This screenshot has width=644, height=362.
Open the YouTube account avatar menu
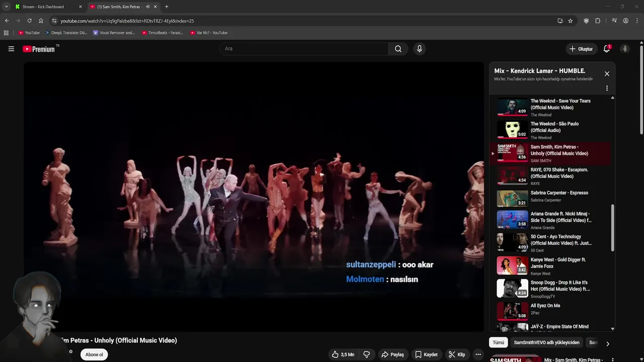625,49
